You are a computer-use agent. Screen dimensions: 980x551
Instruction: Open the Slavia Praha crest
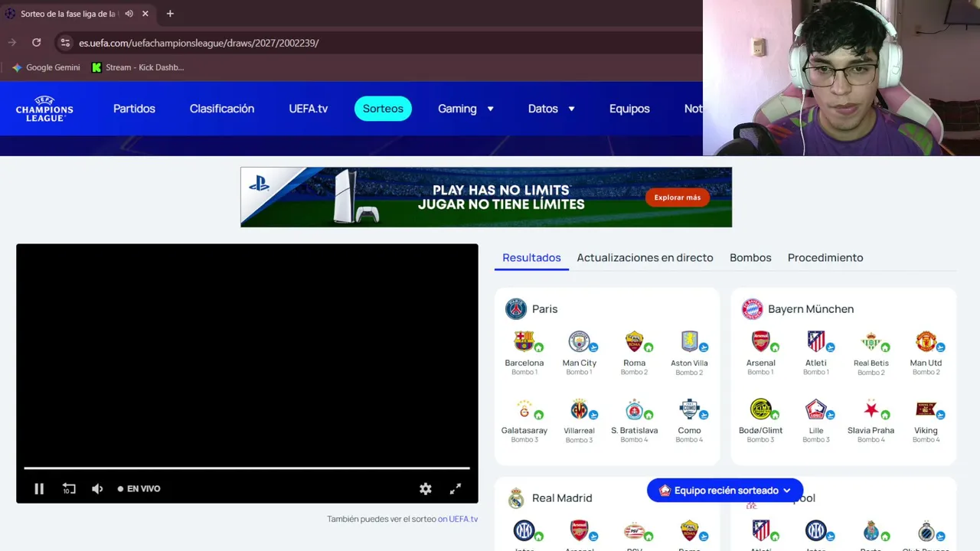tap(871, 409)
